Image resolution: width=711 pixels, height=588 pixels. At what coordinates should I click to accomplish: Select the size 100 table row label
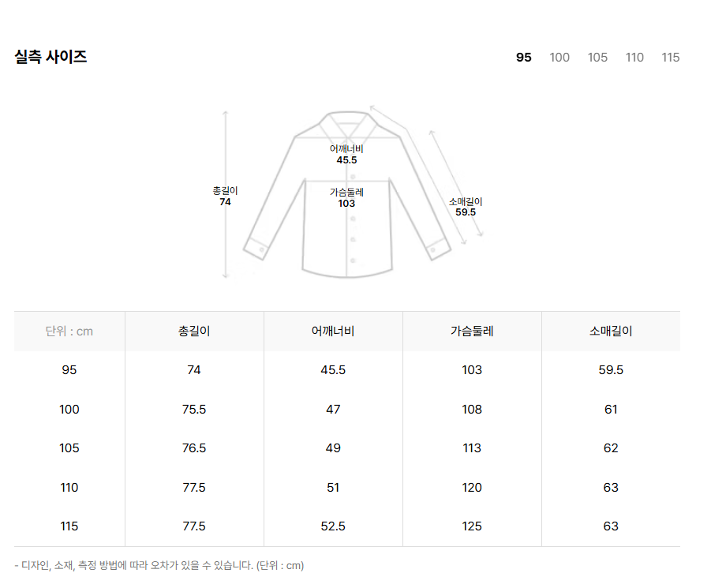pyautogui.click(x=69, y=410)
